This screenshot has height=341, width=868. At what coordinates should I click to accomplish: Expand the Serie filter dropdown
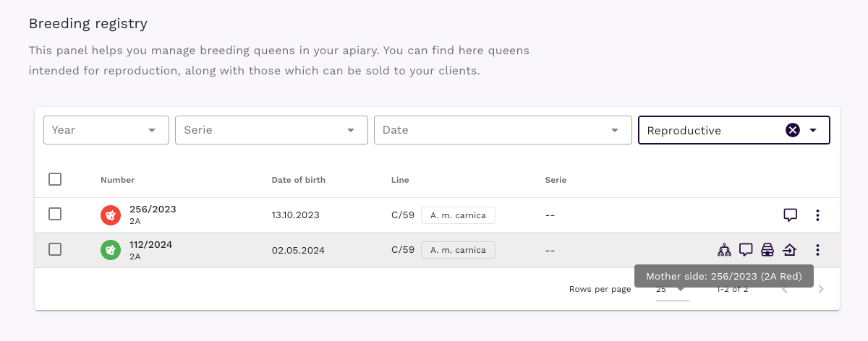click(271, 130)
